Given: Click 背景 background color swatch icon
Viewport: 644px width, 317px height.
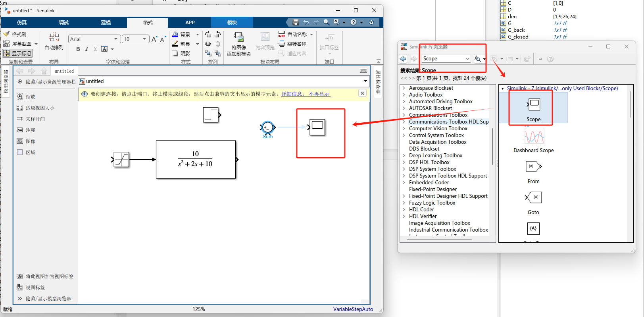Looking at the screenshot, I should tap(175, 35).
